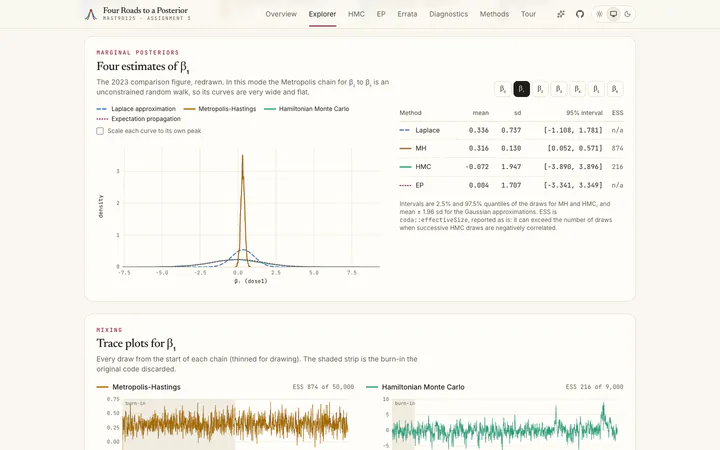Click the Method column header
Screen dimensions: 720x450
411,112
